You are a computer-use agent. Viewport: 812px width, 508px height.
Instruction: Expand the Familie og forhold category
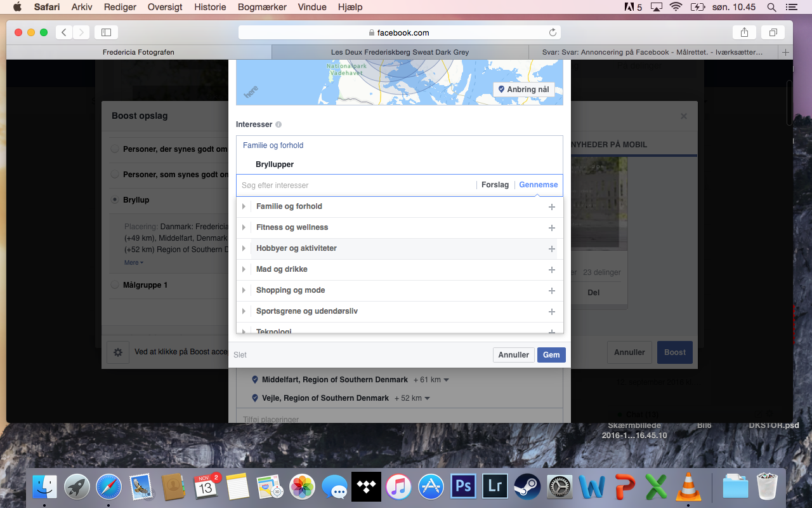coord(244,206)
